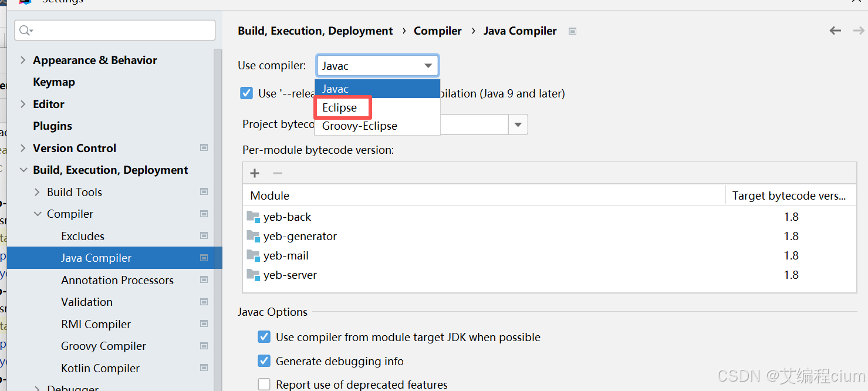The width and height of the screenshot is (868, 391).
Task: Enable 'Report use of deprecated features'
Action: pos(264,384)
